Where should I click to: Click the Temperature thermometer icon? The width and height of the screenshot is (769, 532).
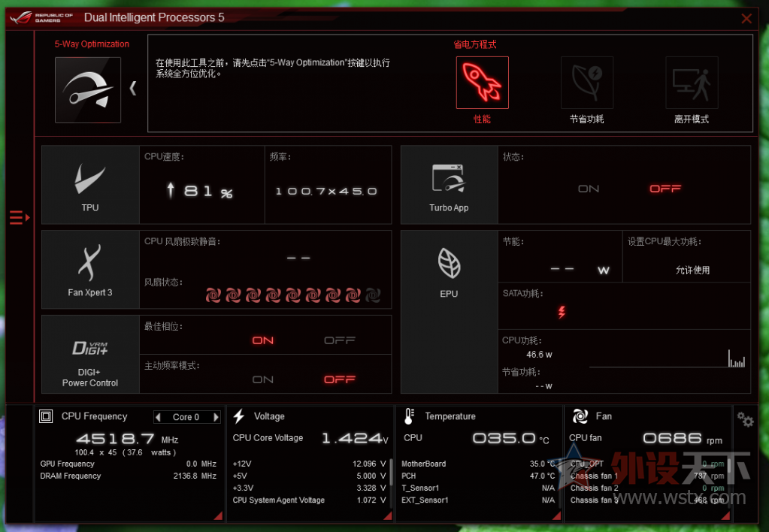(409, 416)
